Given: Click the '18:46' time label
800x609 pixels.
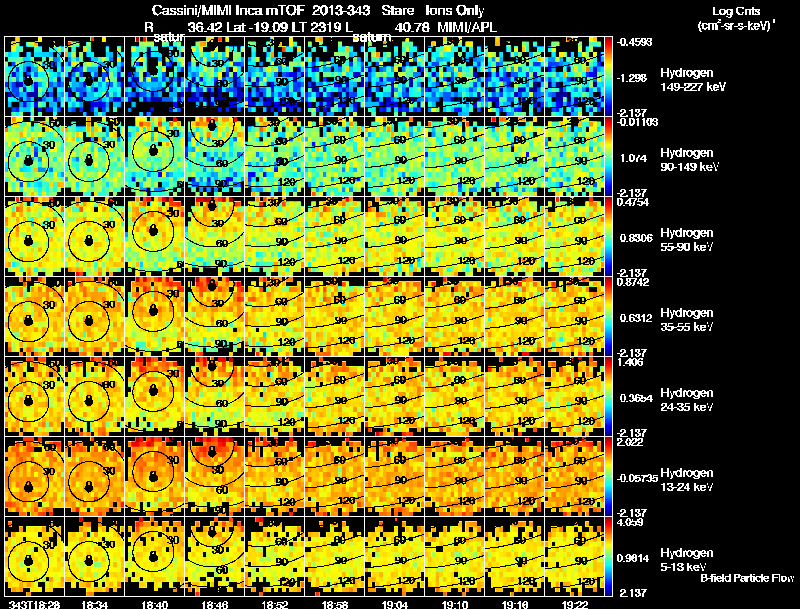Looking at the screenshot, I should 215,604.
